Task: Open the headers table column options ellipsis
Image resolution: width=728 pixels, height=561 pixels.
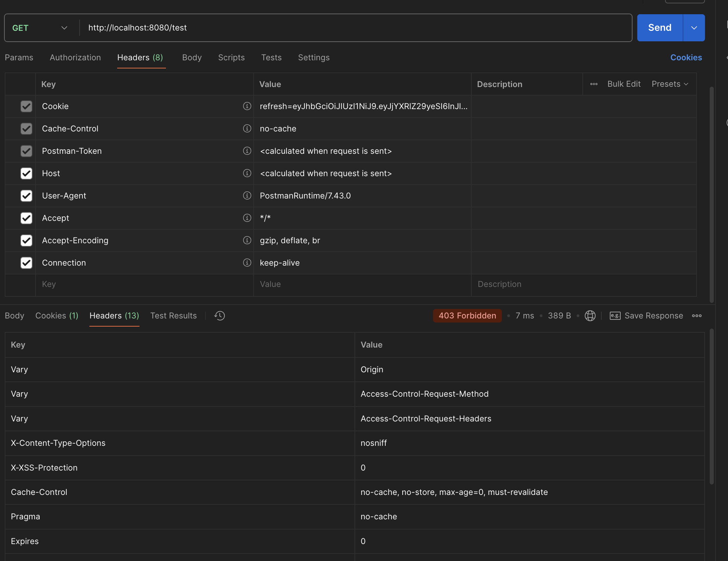Action: 594,84
